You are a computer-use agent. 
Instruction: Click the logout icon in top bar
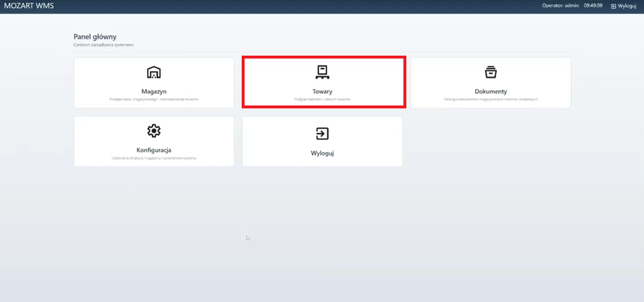[x=613, y=6]
